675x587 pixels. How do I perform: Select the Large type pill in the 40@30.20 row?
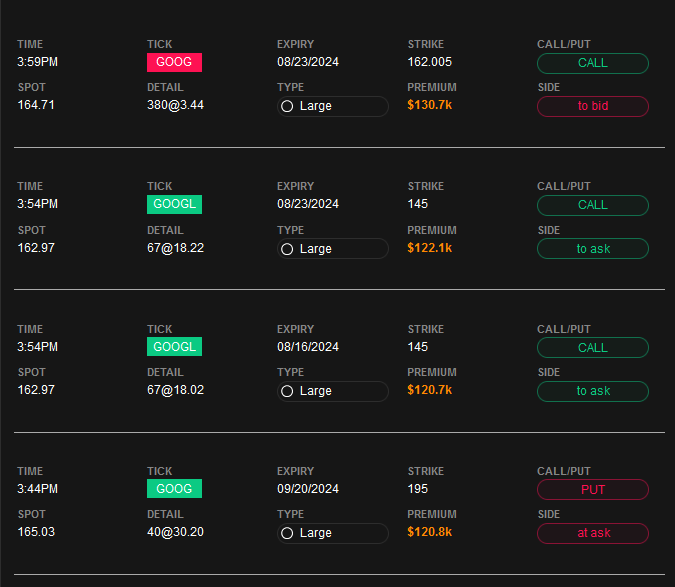[333, 533]
